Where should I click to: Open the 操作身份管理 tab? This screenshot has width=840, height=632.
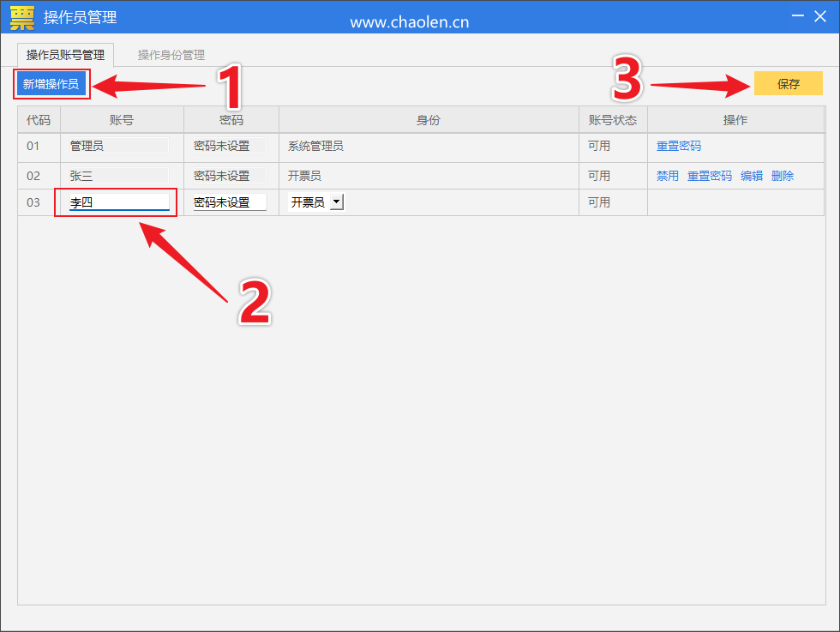(171, 55)
